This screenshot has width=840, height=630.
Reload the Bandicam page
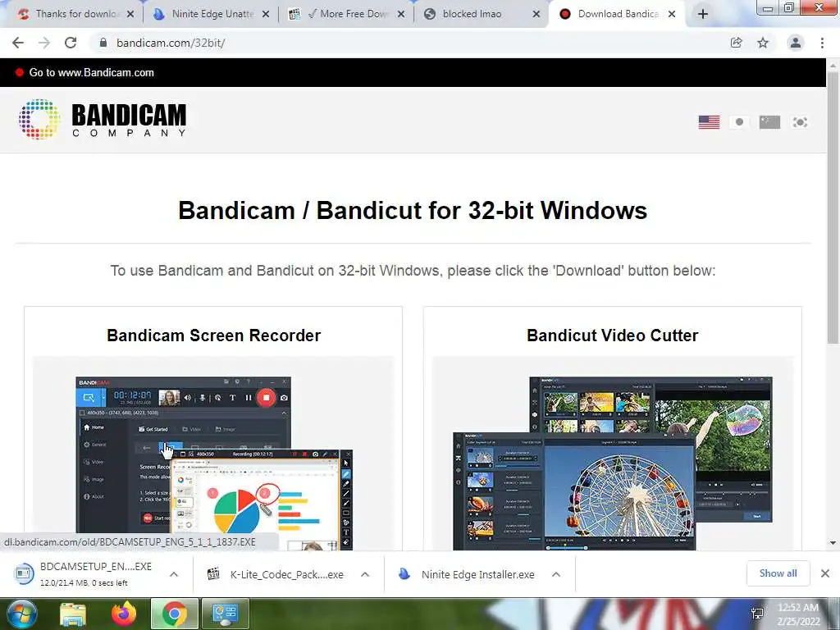tap(71, 43)
